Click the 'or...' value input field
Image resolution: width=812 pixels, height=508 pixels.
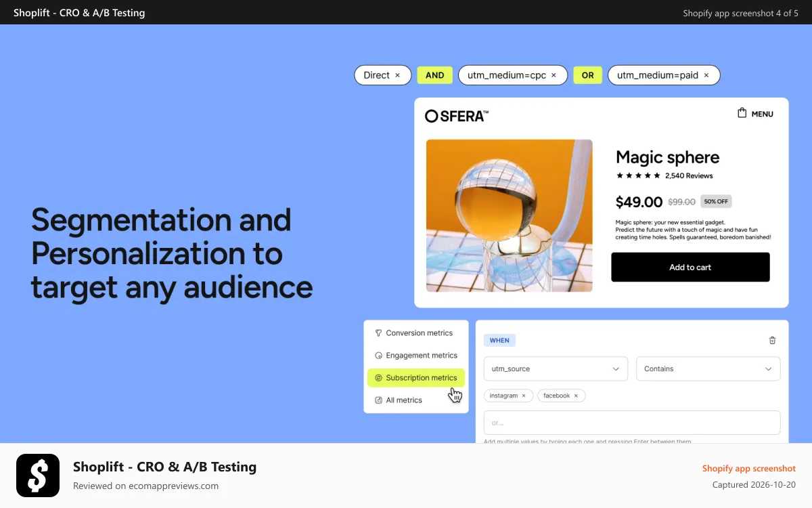point(632,423)
